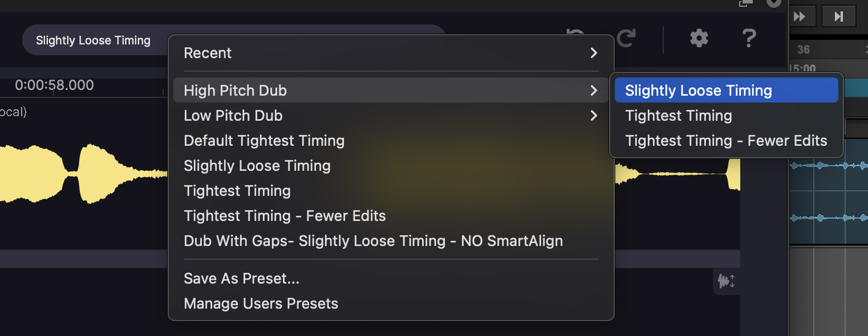Click the yellow vocal waveform
This screenshot has height=336, width=868.
86,174
